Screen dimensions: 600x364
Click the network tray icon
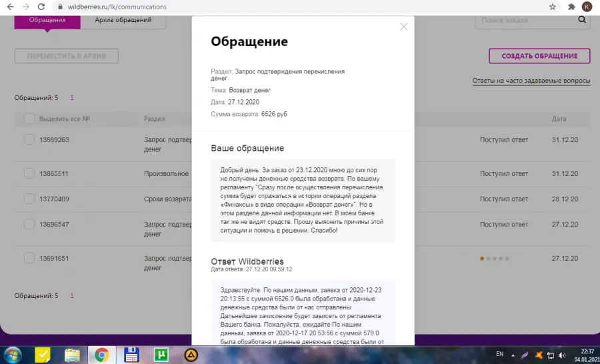tap(550, 355)
